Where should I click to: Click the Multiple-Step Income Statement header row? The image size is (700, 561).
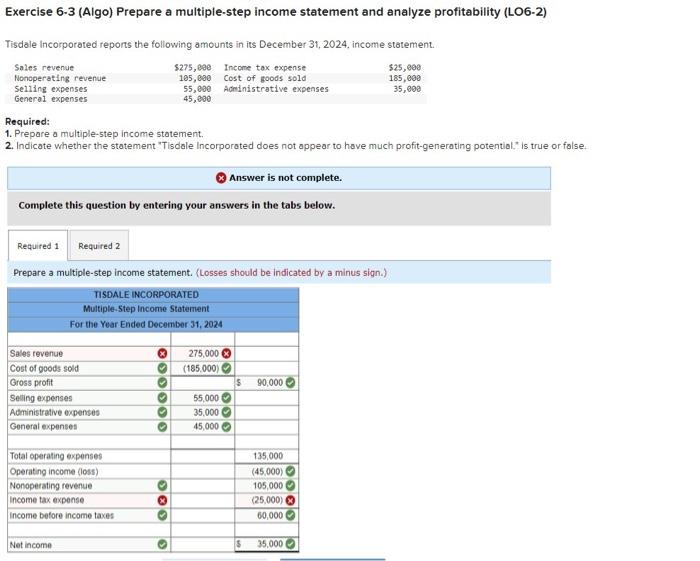pos(153,309)
